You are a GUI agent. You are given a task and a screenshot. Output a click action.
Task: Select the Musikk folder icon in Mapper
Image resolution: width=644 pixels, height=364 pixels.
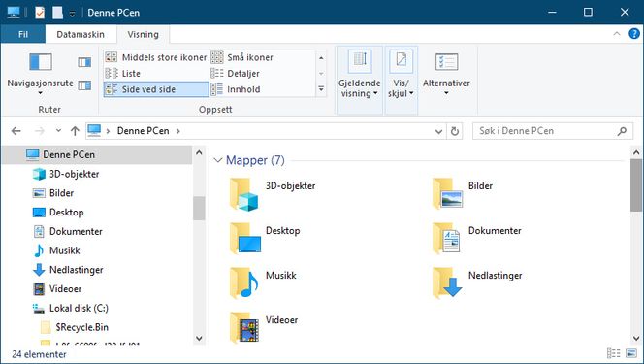point(244,282)
